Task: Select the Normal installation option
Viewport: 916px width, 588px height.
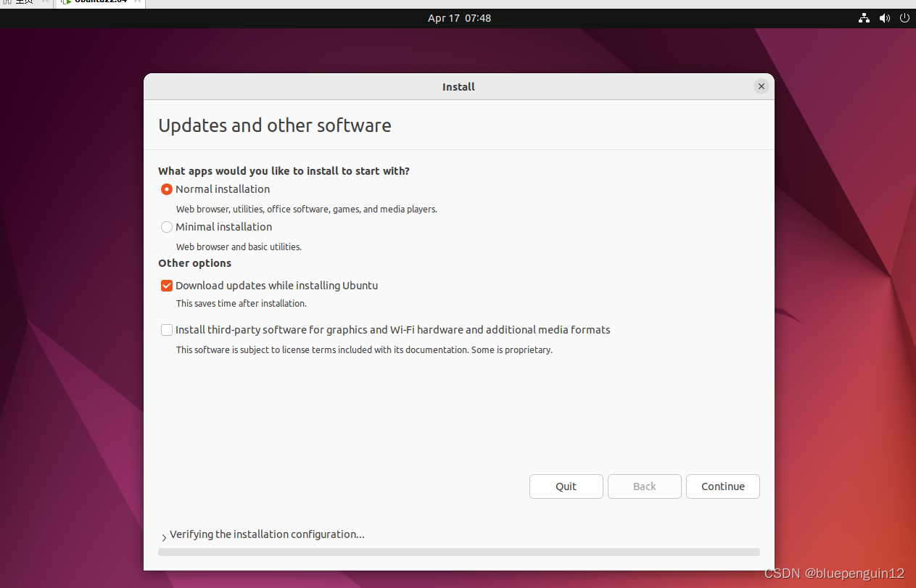Action: tap(167, 189)
